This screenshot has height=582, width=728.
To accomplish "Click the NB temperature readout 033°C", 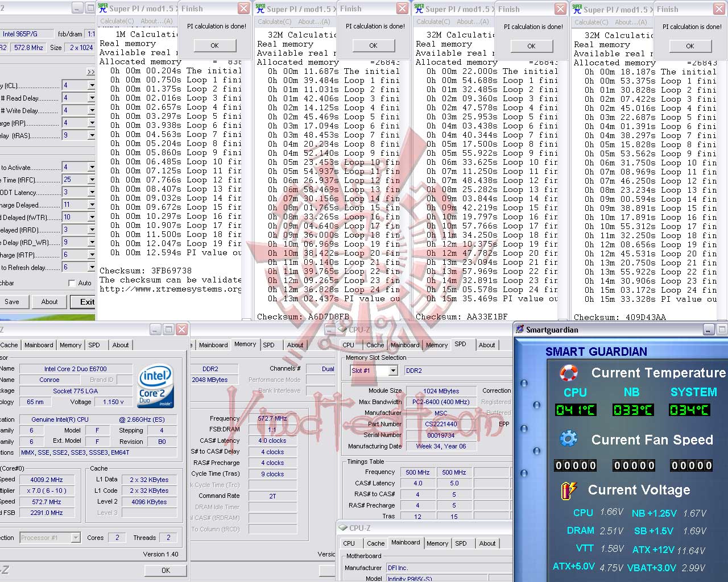I will [633, 410].
